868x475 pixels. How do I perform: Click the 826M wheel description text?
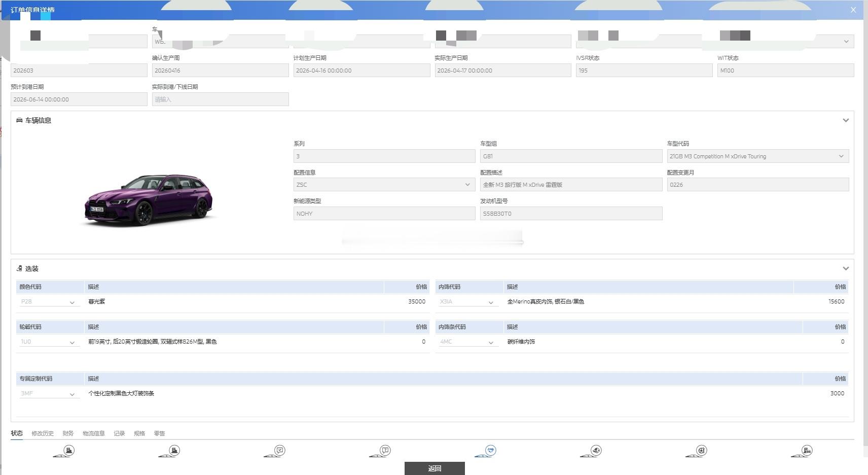click(x=153, y=342)
